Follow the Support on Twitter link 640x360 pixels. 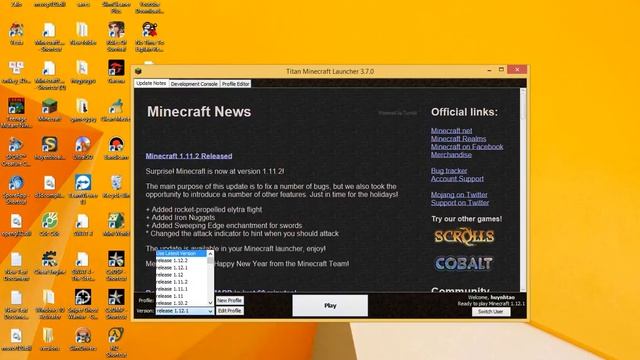(460, 202)
